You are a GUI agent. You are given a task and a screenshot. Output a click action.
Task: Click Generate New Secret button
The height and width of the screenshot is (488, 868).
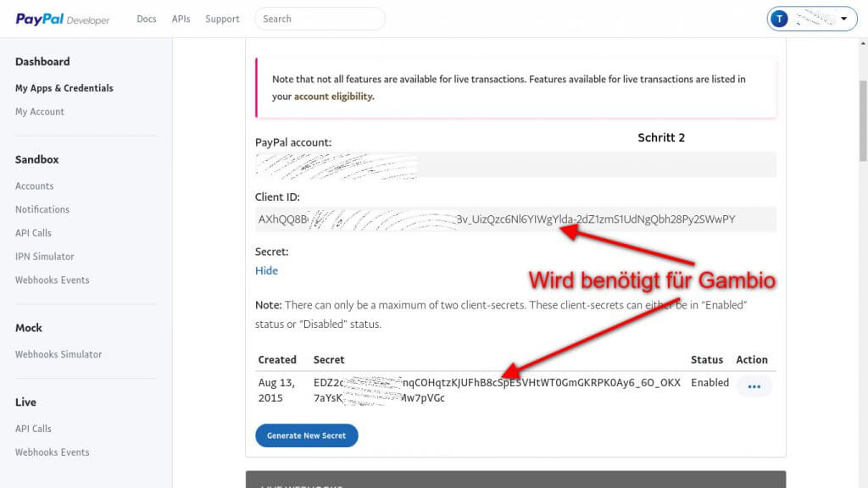coord(307,435)
